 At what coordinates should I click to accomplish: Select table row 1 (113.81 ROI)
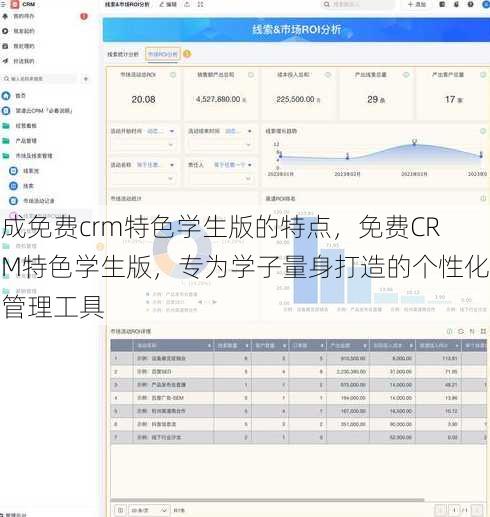point(299,358)
